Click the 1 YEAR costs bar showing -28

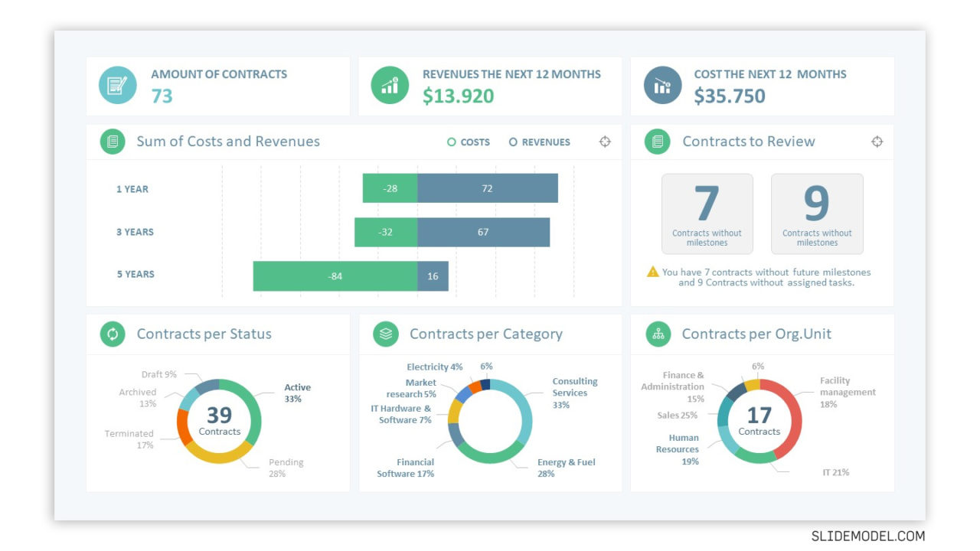coord(390,188)
